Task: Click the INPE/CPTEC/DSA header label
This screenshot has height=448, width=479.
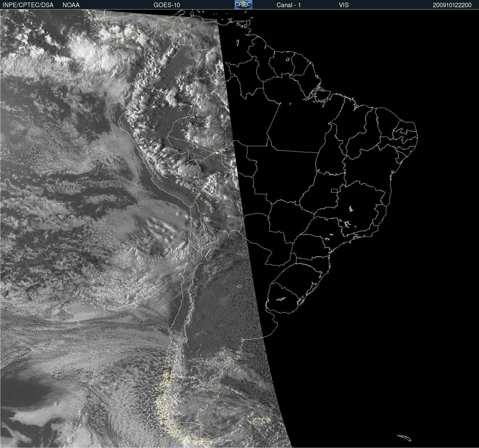Action: [x=28, y=5]
